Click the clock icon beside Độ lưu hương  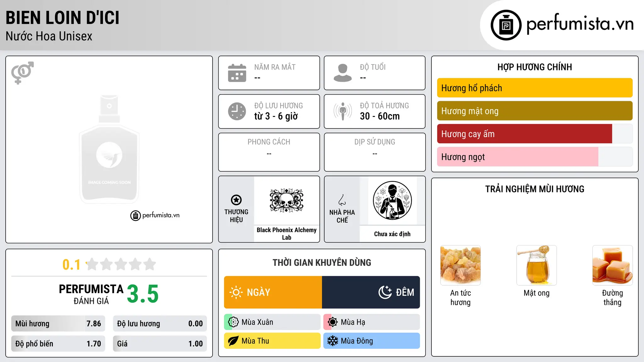tap(237, 111)
